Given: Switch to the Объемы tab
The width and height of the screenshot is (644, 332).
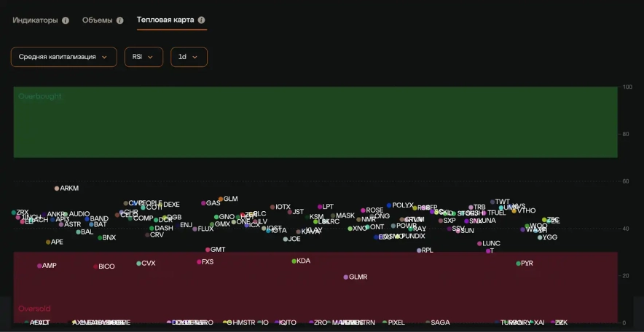Looking at the screenshot, I should pyautogui.click(x=97, y=20).
